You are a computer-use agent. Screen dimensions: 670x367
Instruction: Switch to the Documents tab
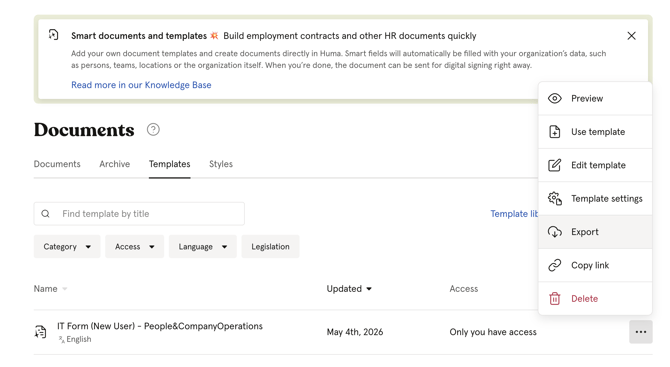57,164
